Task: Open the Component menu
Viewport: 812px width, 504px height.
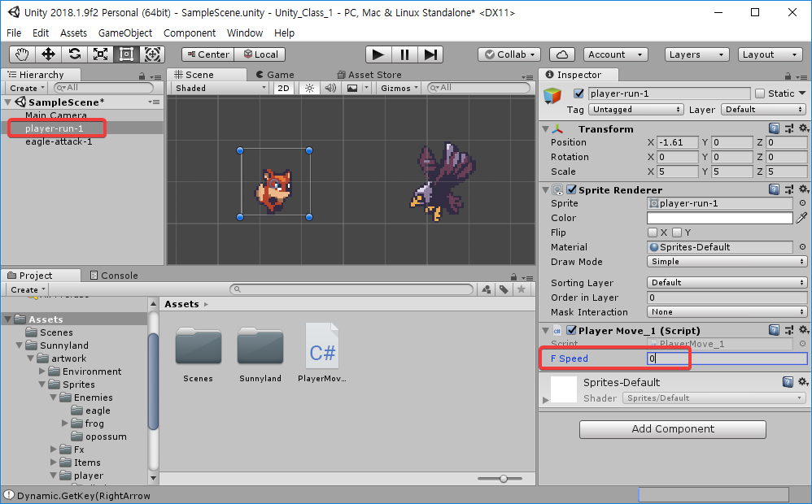Action: click(190, 33)
